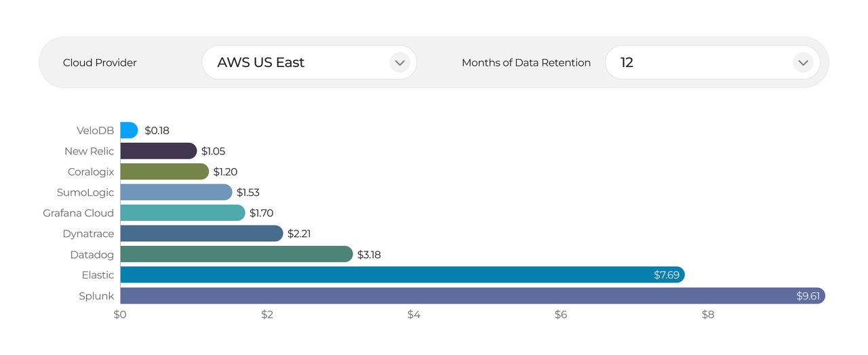Image resolution: width=868 pixels, height=355 pixels.
Task: Open the data retention months chevron
Action: click(803, 62)
